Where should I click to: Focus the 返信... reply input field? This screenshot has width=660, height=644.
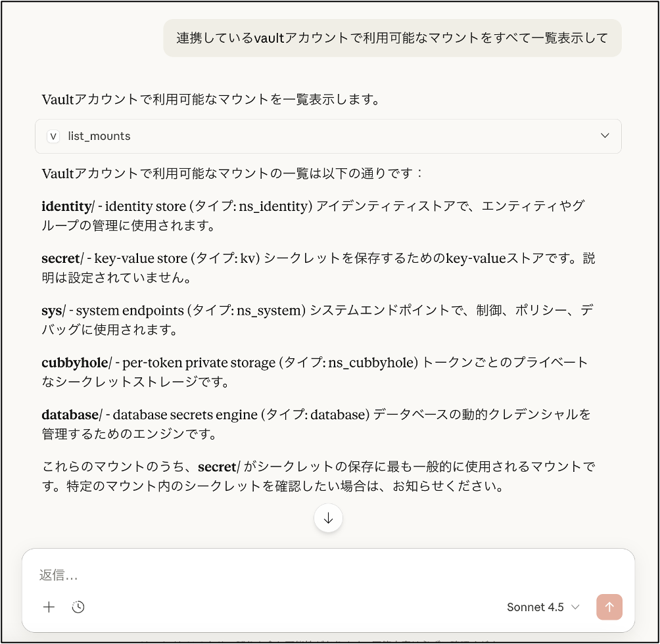[x=328, y=575]
